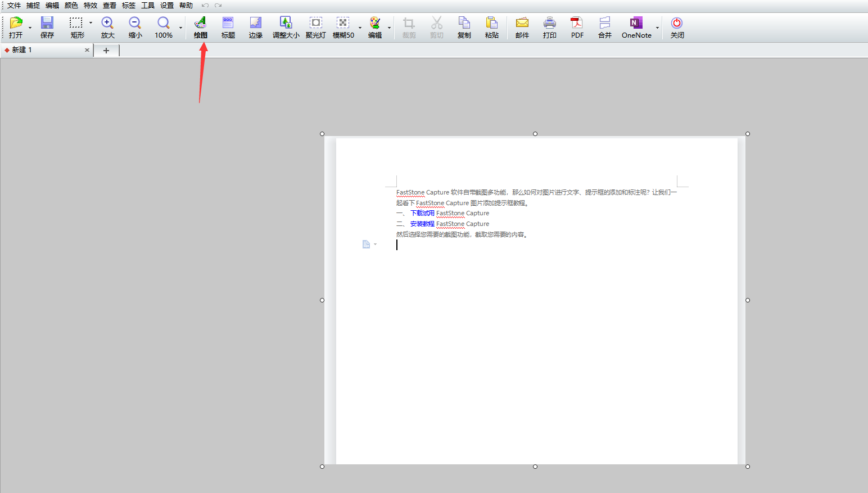Add a new tab with plus button
This screenshot has width=868, height=493.
[x=106, y=51]
